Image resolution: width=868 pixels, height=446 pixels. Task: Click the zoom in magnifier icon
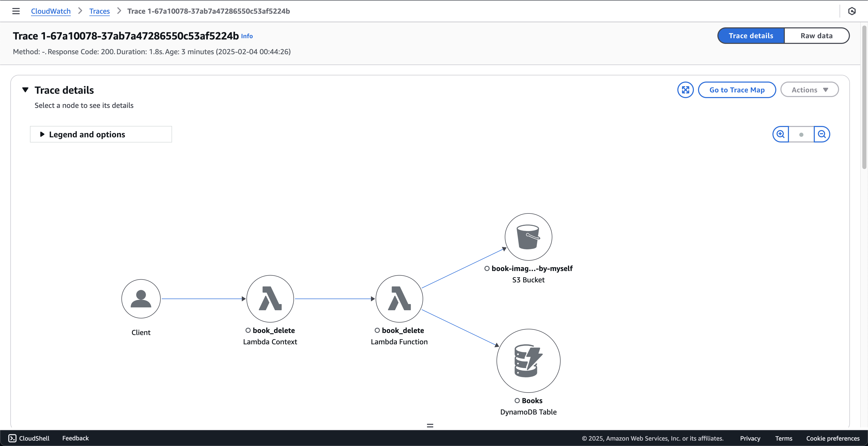(780, 134)
